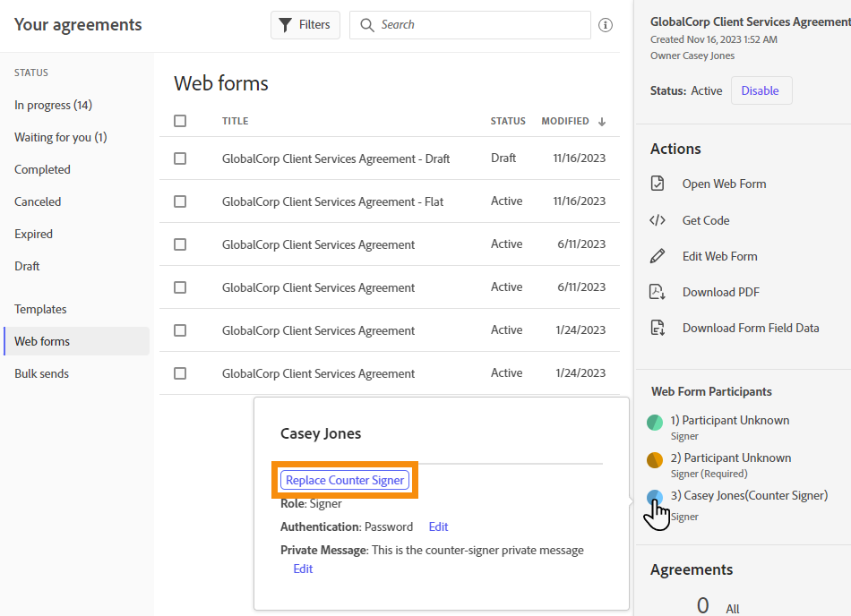
Task: Toggle the select-all checkbox in table header
Action: [180, 121]
